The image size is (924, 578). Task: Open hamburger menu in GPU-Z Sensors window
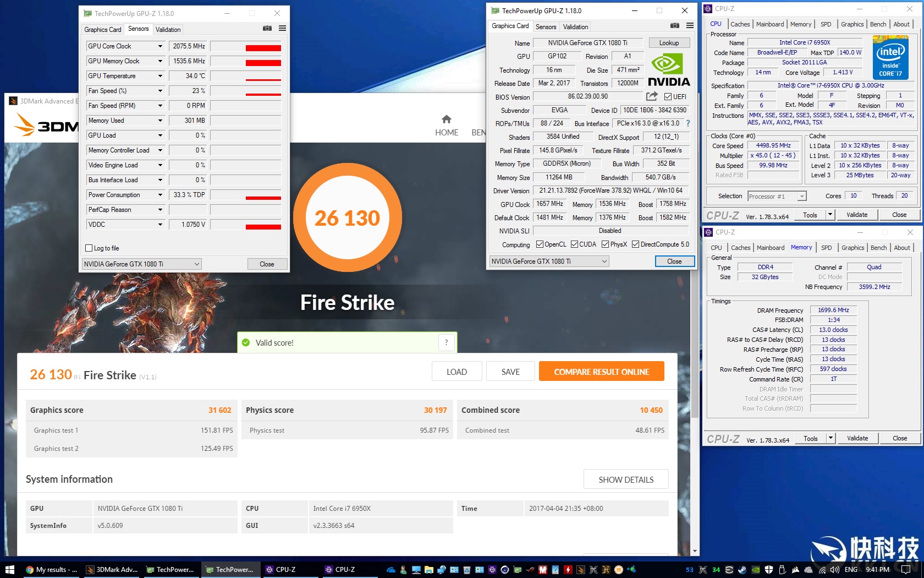282,29
